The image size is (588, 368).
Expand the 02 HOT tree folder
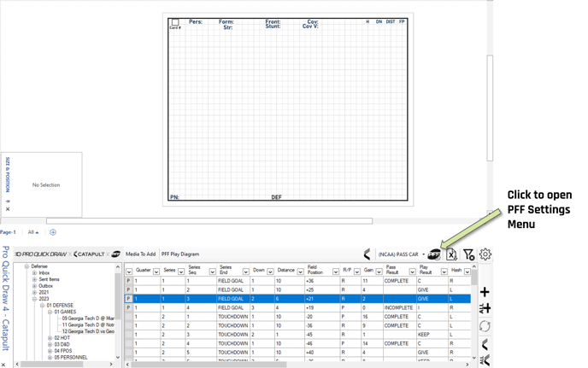pos(50,338)
